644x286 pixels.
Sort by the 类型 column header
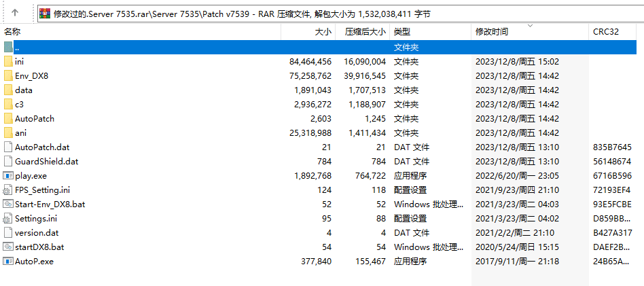click(401, 31)
